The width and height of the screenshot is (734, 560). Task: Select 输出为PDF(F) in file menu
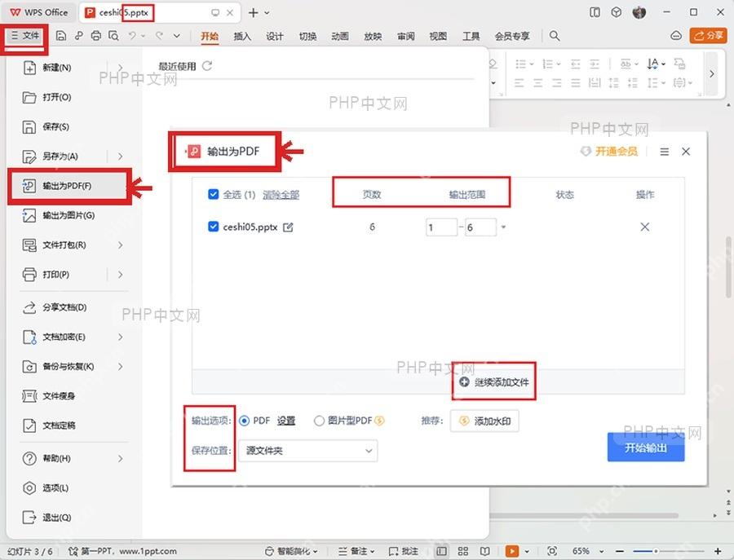[69, 186]
